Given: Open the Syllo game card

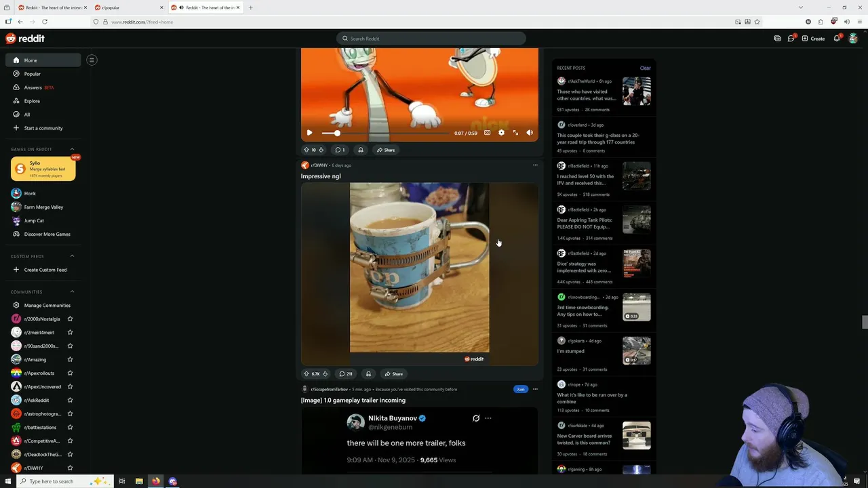Looking at the screenshot, I should point(43,169).
